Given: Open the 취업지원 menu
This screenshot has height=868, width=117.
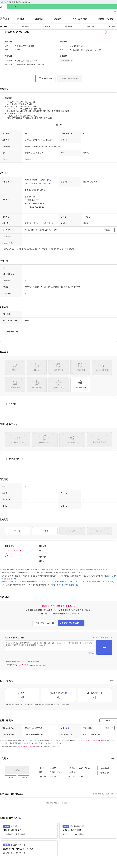Looking at the screenshot, I should pyautogui.click(x=39, y=19).
